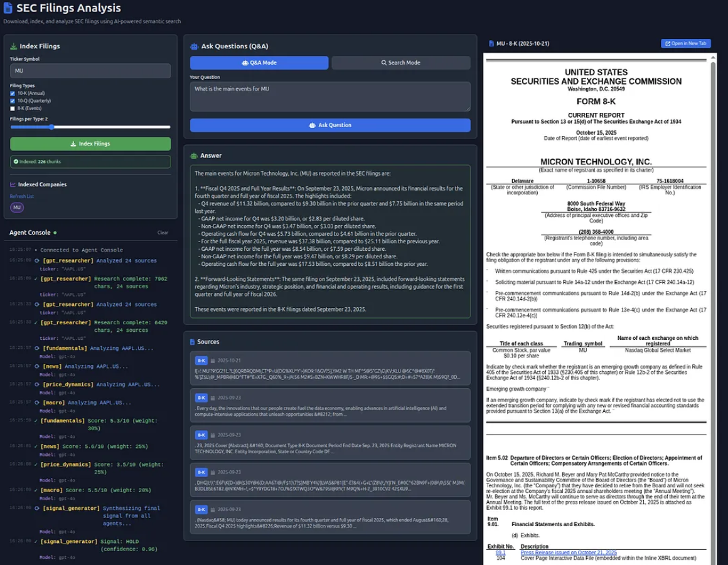Click the Ticker Symbol input field
Screen dimensions: 728x565
90,71
